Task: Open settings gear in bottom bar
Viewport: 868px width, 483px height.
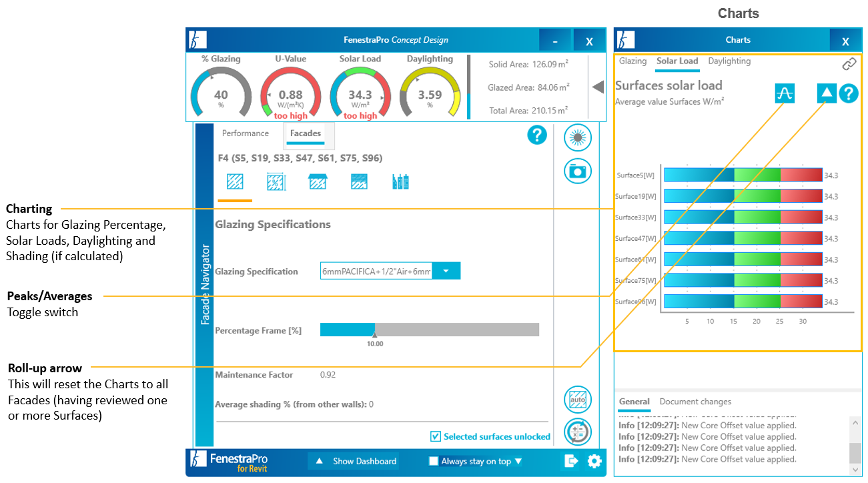Action: [594, 461]
